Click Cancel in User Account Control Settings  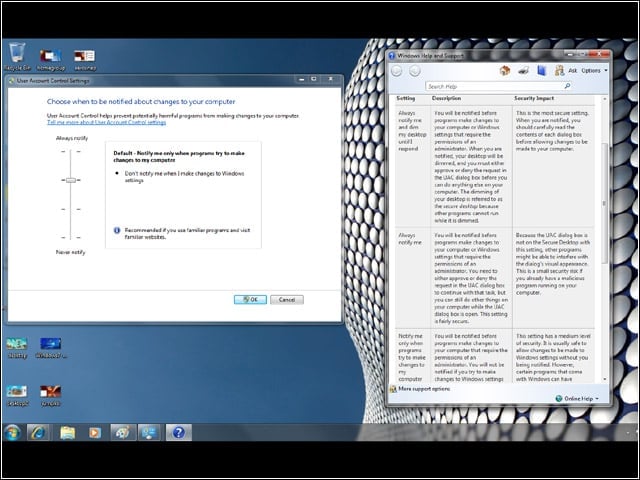287,300
